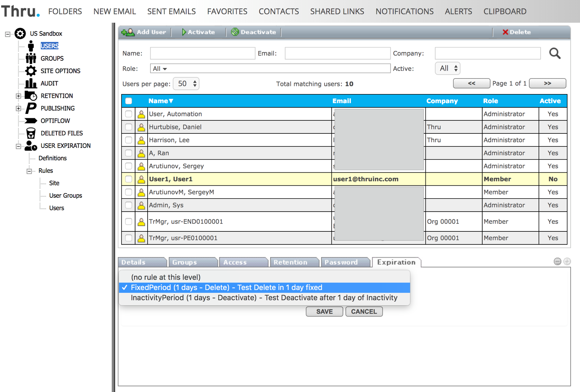
Task: Switch to the Password tab
Action: [x=341, y=262]
